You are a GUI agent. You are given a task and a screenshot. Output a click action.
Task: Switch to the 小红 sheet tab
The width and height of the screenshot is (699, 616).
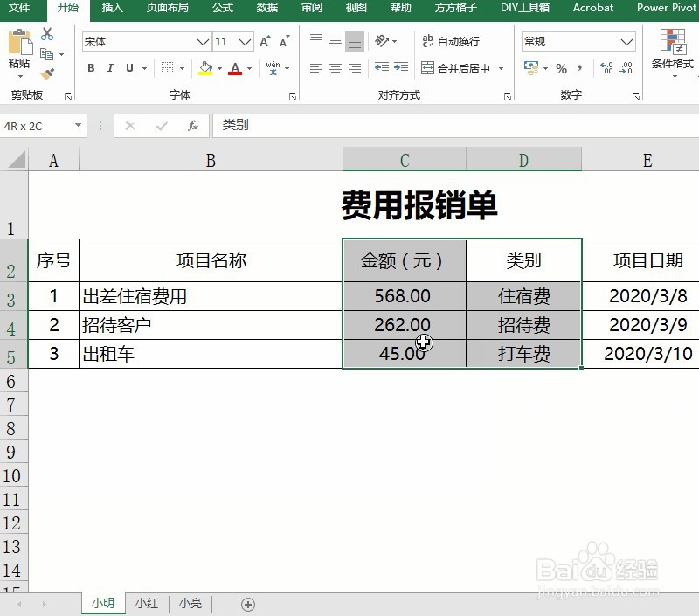146,604
